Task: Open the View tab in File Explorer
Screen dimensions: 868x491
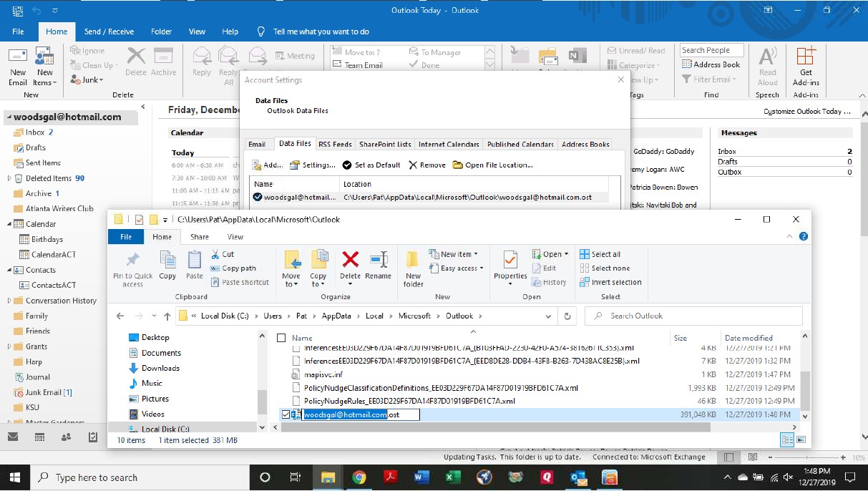Action: (x=235, y=237)
